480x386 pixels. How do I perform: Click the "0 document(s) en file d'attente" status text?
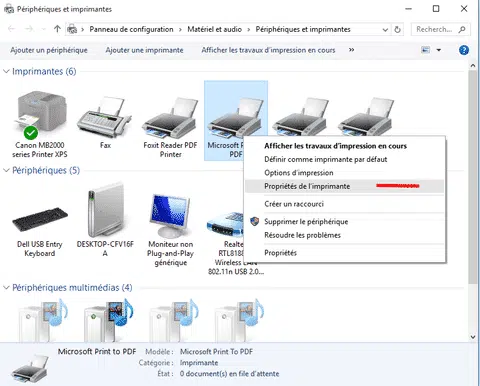tap(229, 374)
